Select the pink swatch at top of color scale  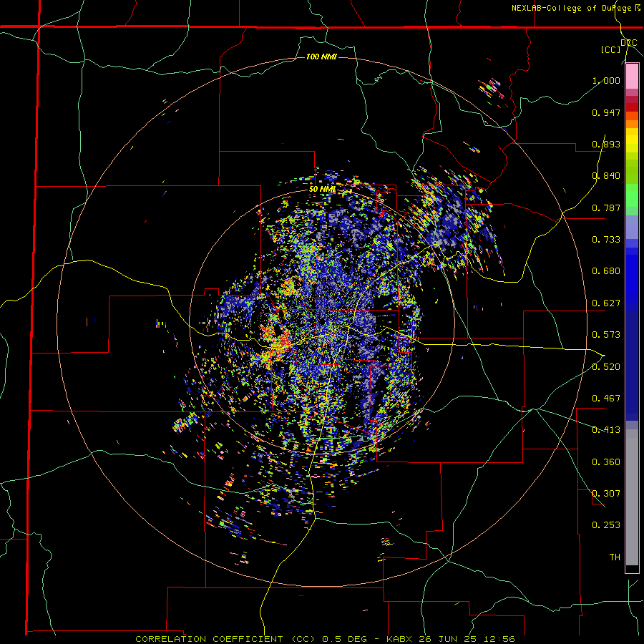tap(632, 77)
